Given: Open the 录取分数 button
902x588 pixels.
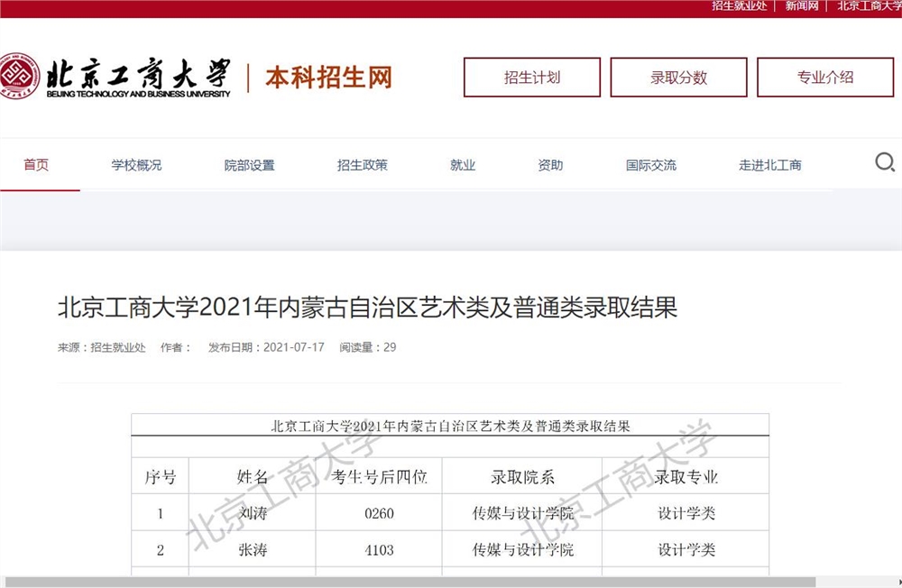Looking at the screenshot, I should [x=679, y=77].
